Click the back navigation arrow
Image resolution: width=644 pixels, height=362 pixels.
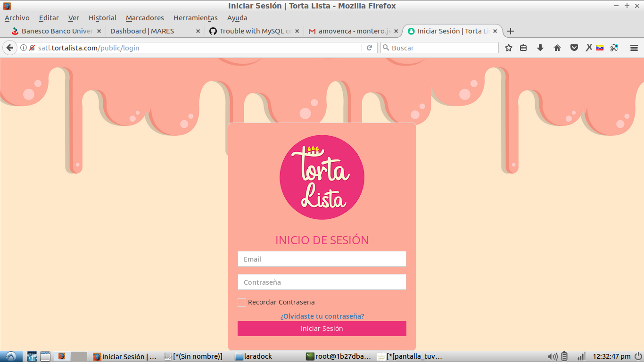tap(9, 48)
